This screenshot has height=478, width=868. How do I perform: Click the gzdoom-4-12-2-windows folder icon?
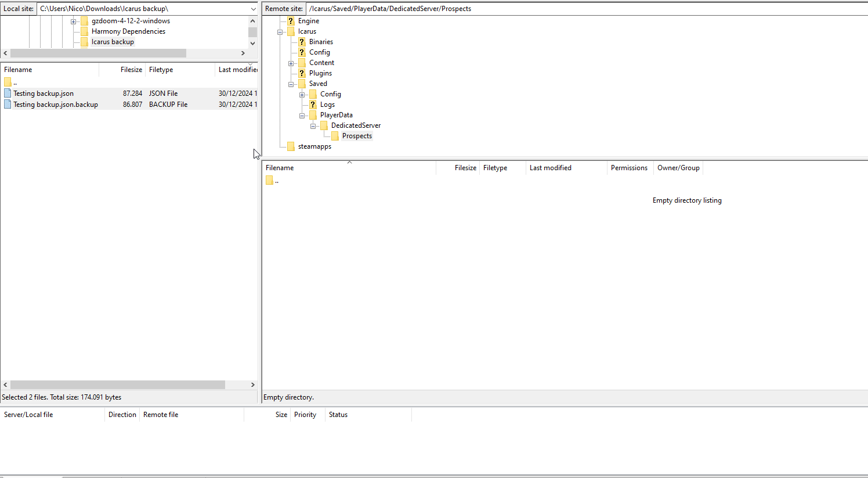pyautogui.click(x=84, y=21)
